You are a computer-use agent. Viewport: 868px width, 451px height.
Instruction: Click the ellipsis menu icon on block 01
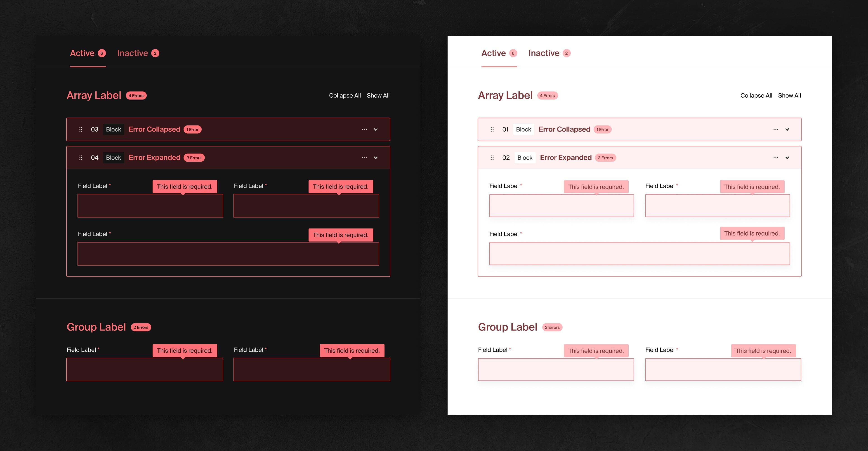[776, 129]
